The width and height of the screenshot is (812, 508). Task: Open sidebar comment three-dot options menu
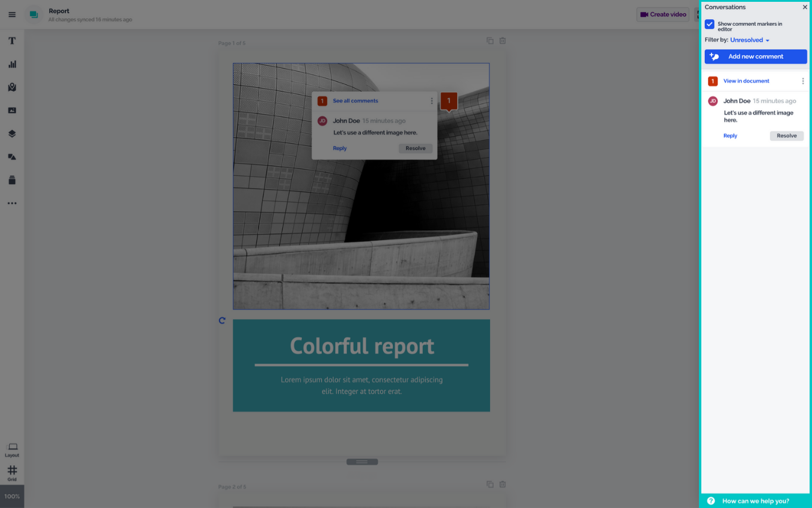[802, 81]
